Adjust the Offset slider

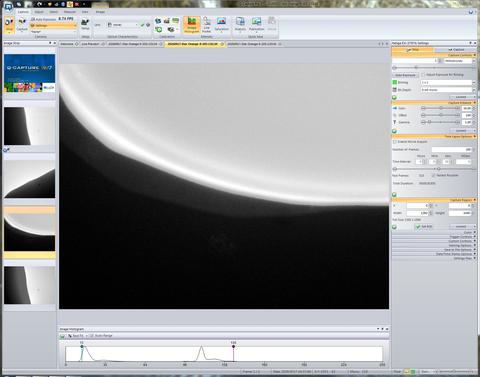click(441, 115)
